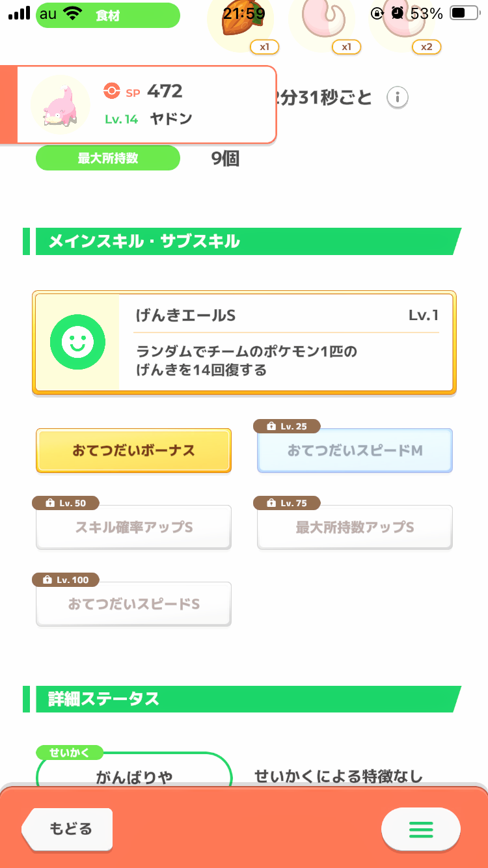488x868 pixels.
Task: Tap the もどる back button
Action: 68,829
